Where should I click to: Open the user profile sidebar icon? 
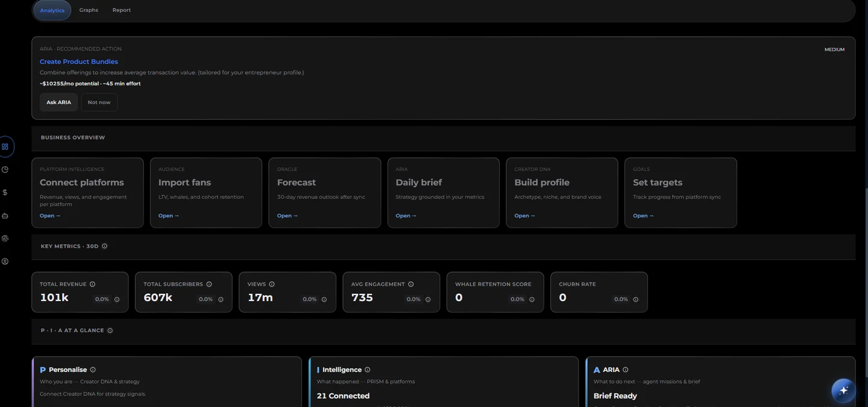point(5,261)
